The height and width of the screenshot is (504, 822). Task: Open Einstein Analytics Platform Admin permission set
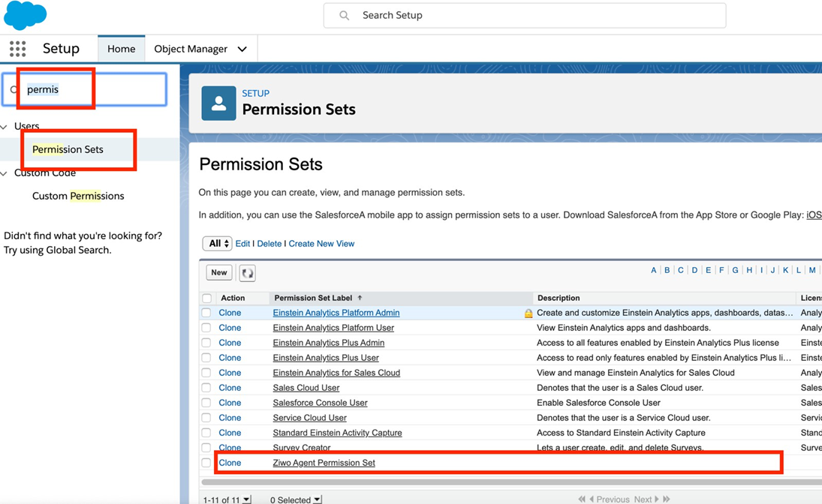coord(336,313)
